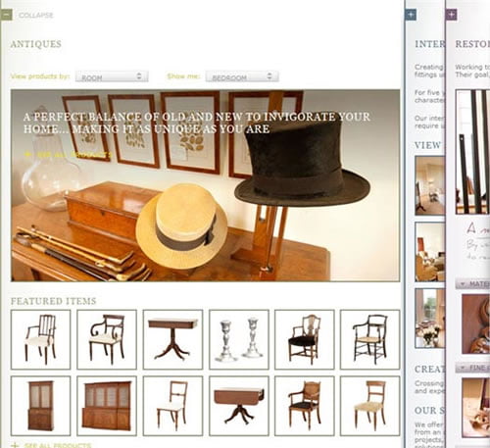Open the drop-leaf pedestal table thumbnail
The width and height of the screenshot is (490, 448).
pyautogui.click(x=239, y=406)
